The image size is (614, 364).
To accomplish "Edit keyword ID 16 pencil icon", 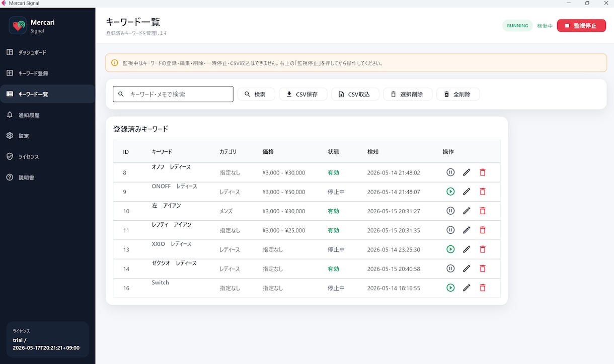I will point(467,288).
